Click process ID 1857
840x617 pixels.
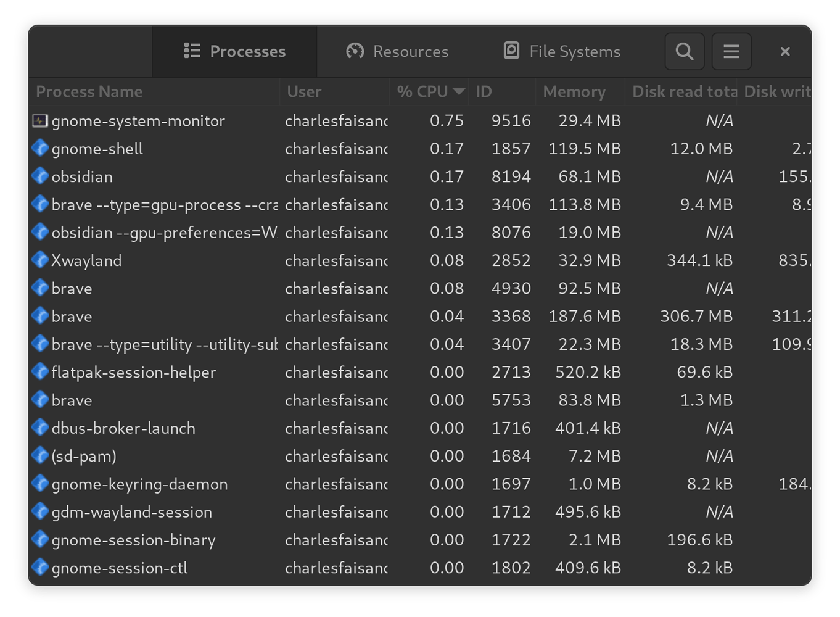coord(511,149)
